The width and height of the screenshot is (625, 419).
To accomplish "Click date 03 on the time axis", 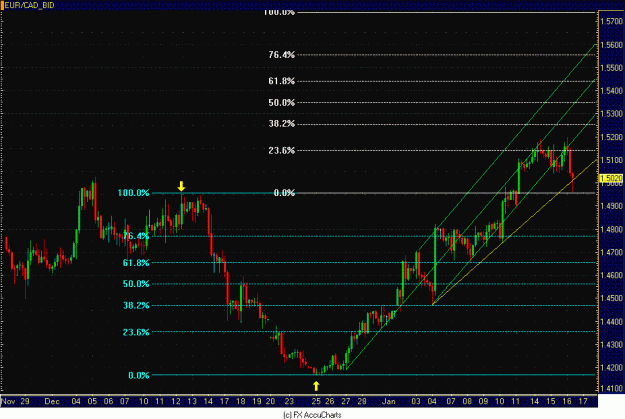I will [x=416, y=401].
